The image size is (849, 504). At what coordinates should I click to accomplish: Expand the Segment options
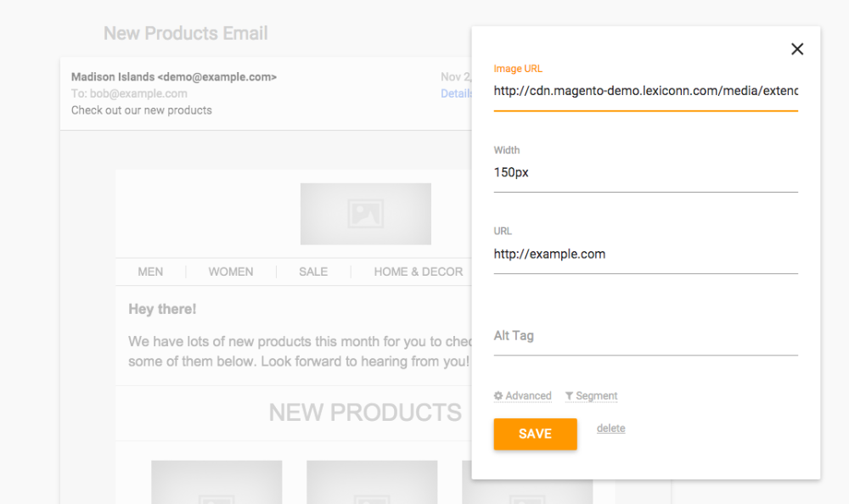click(596, 396)
